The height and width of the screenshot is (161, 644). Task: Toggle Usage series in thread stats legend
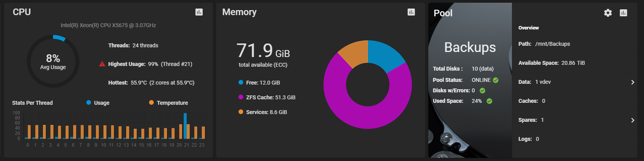click(x=98, y=103)
